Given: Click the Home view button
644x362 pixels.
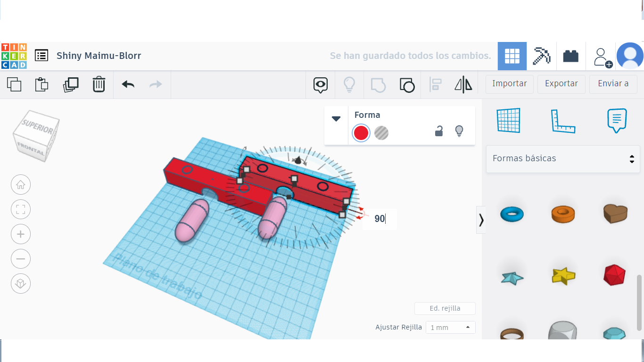Looking at the screenshot, I should [21, 185].
